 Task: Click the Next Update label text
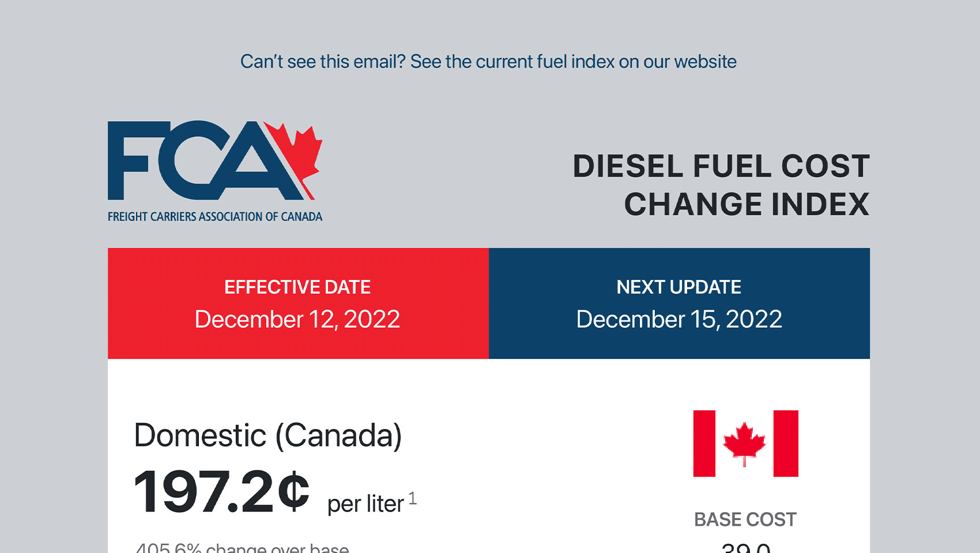pyautogui.click(x=679, y=287)
